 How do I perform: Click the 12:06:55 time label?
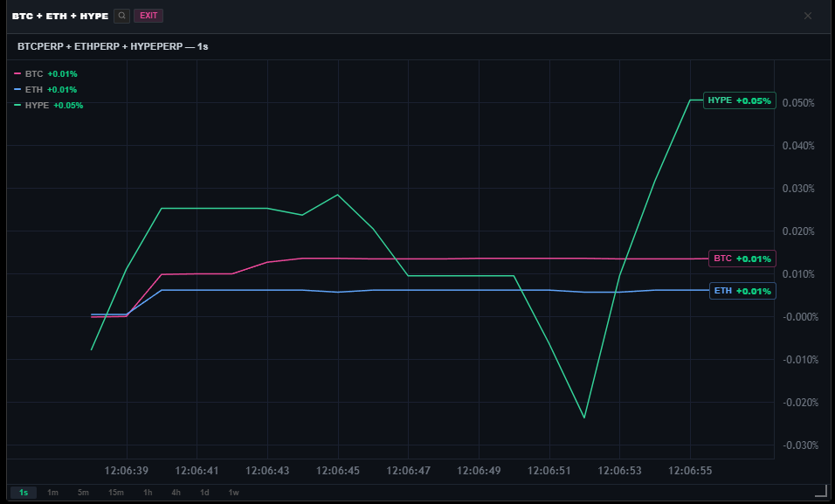[x=690, y=471]
